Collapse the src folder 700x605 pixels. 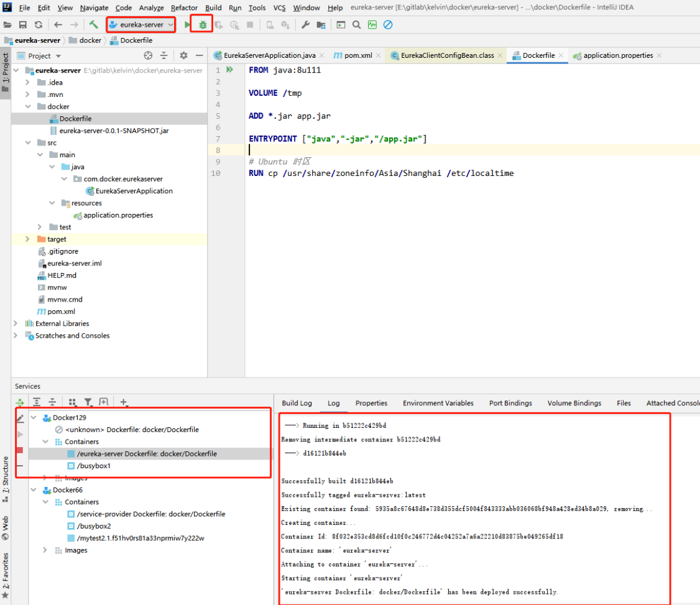tap(28, 142)
